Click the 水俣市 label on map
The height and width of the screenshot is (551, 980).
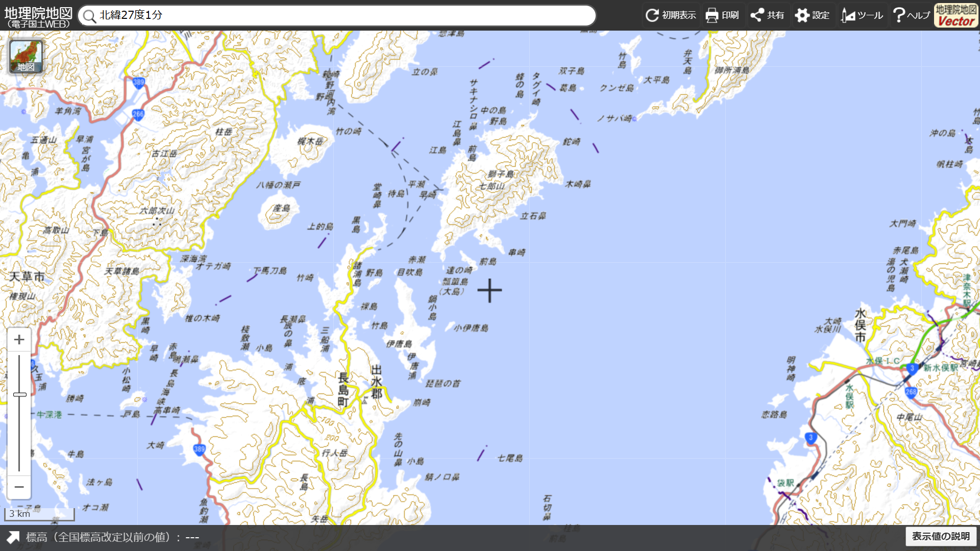tap(860, 325)
